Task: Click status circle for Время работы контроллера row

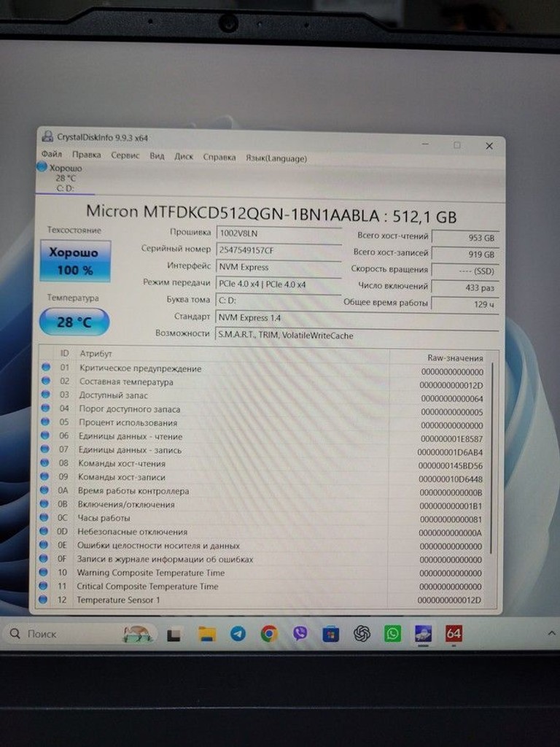Action: point(44,489)
